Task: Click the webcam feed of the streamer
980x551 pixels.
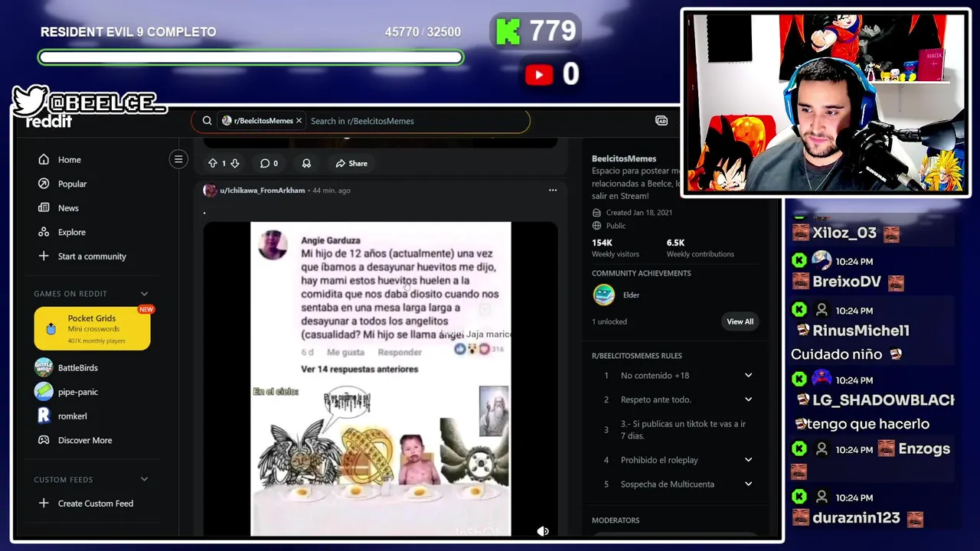Action: [825, 103]
